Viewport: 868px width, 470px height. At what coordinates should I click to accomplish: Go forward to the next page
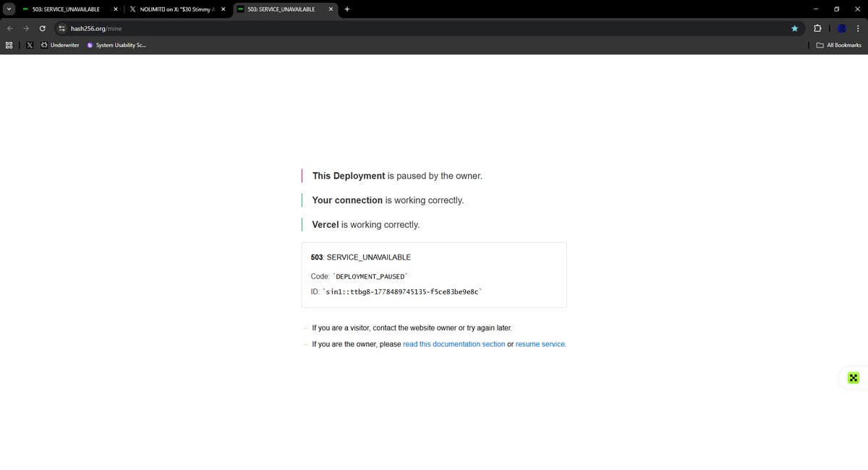point(26,28)
